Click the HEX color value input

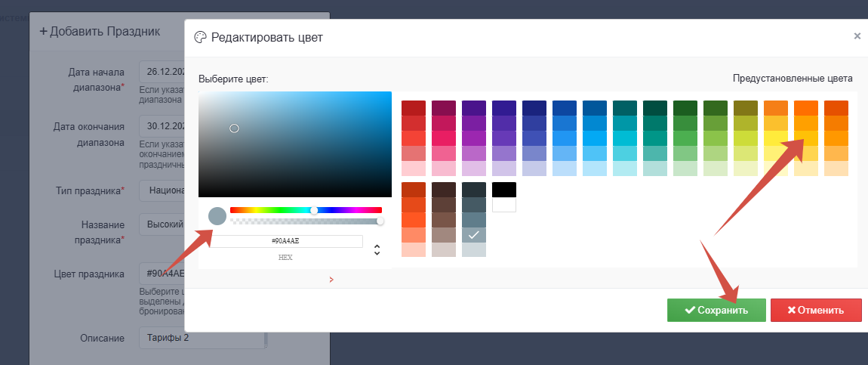[x=286, y=241]
